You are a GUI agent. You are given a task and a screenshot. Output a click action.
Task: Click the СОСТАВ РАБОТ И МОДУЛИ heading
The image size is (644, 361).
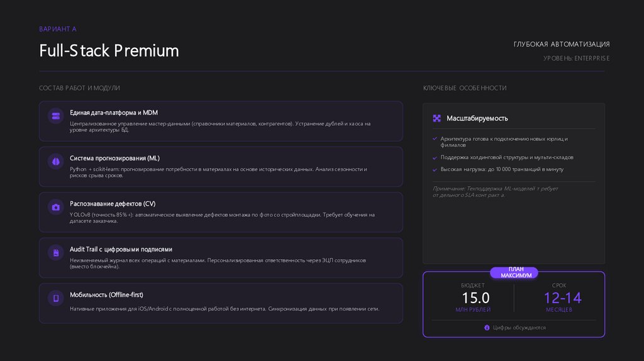coord(79,88)
